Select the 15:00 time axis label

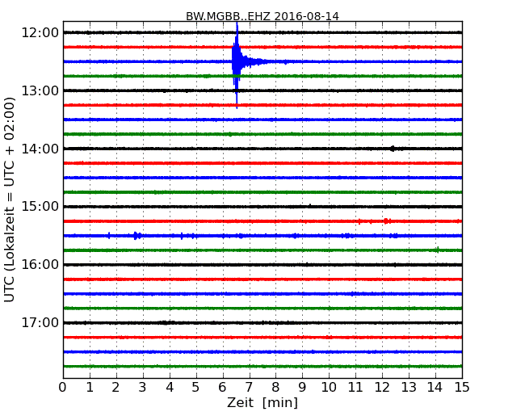40,207
